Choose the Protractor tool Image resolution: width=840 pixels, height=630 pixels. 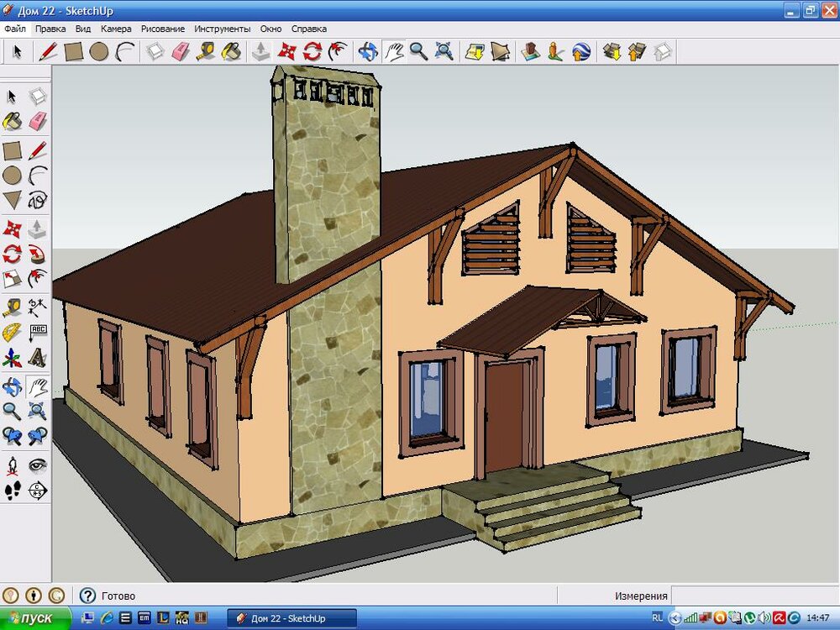tap(12, 332)
